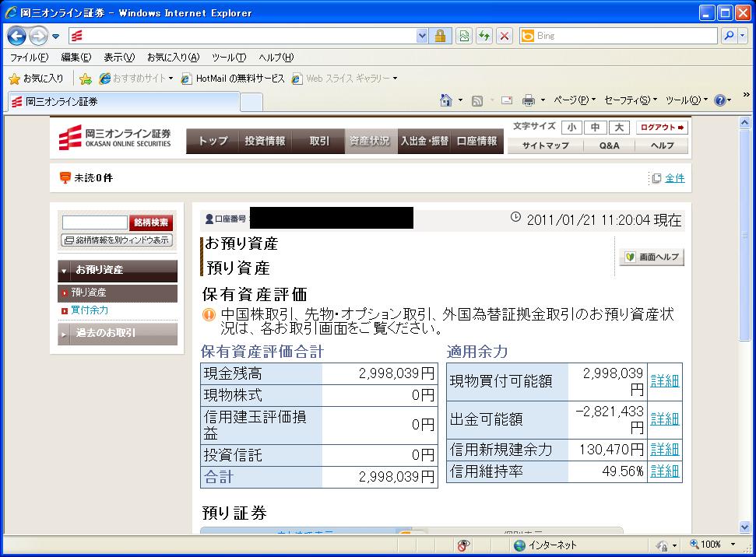Click the red ログアウト logout button
Viewport: 756px width, 557px height.
662,128
